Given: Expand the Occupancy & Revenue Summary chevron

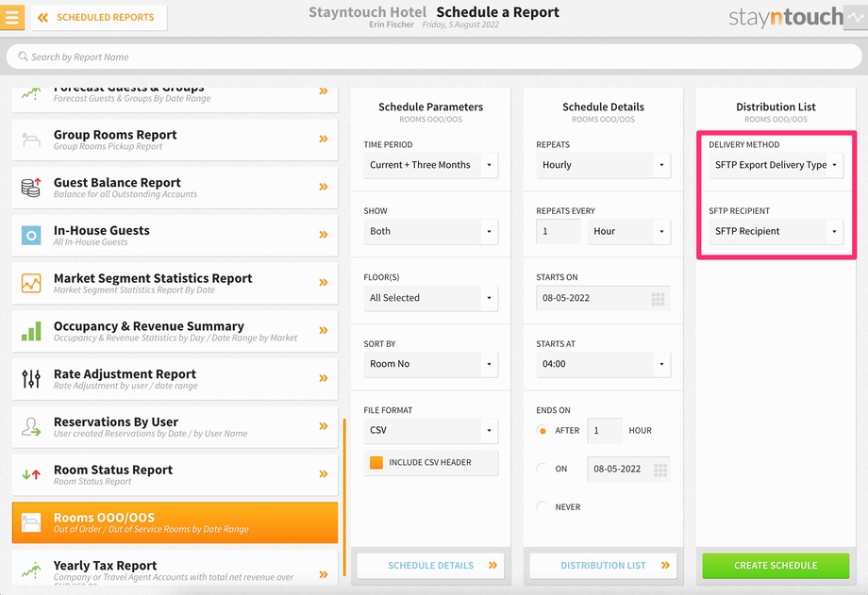Looking at the screenshot, I should pyautogui.click(x=324, y=330).
